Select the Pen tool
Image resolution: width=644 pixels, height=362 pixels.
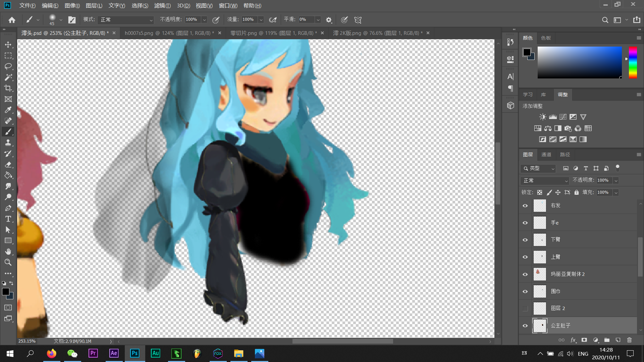(x=8, y=208)
